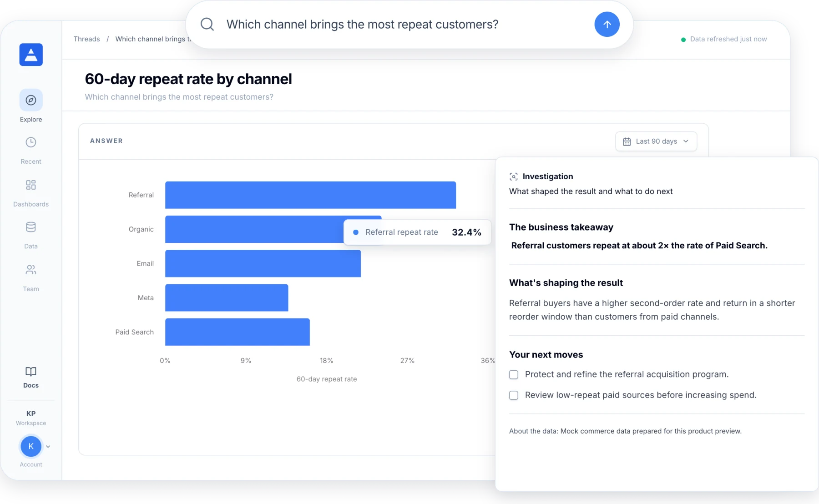
Task: Click the Email bar in chart
Action: pyautogui.click(x=263, y=263)
